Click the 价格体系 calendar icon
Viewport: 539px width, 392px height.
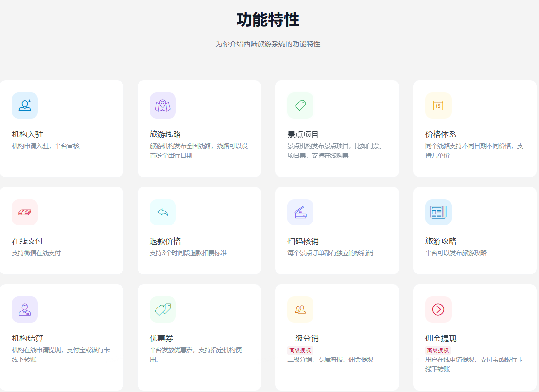click(438, 105)
